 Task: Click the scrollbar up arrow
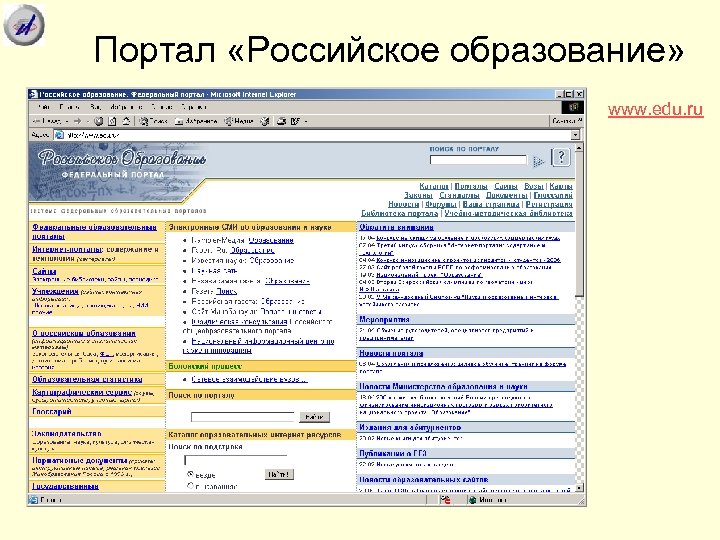579,148
